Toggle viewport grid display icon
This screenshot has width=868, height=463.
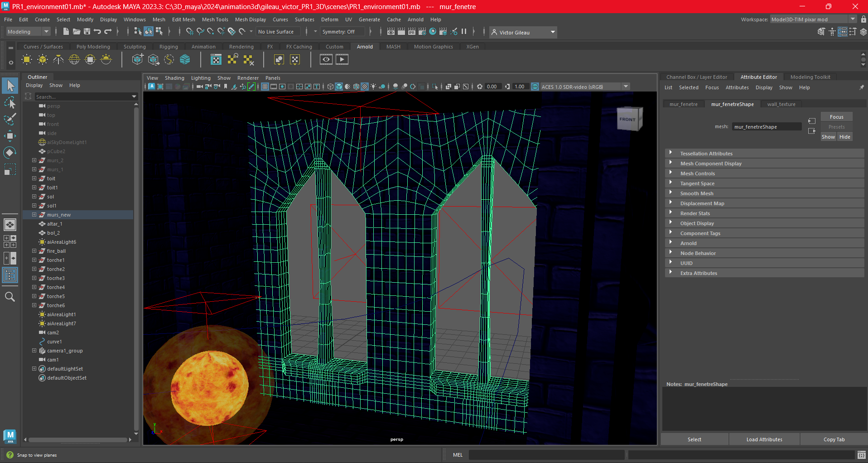[x=265, y=87]
